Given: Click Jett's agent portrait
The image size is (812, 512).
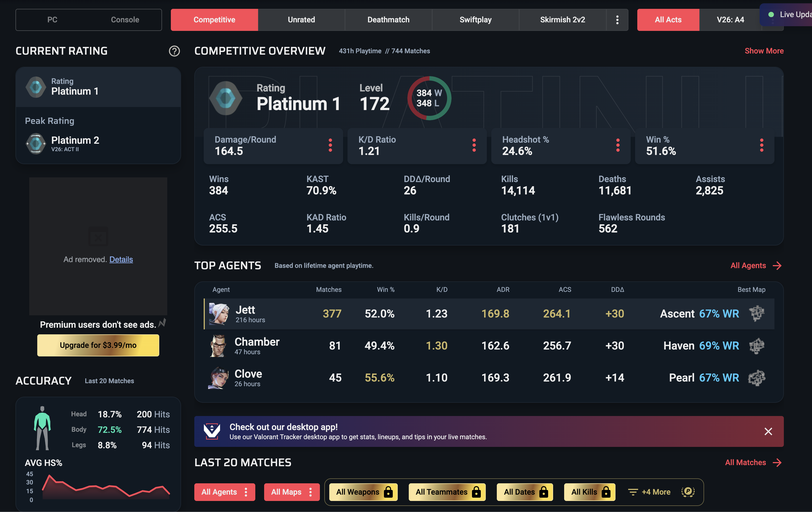Looking at the screenshot, I should tap(219, 314).
